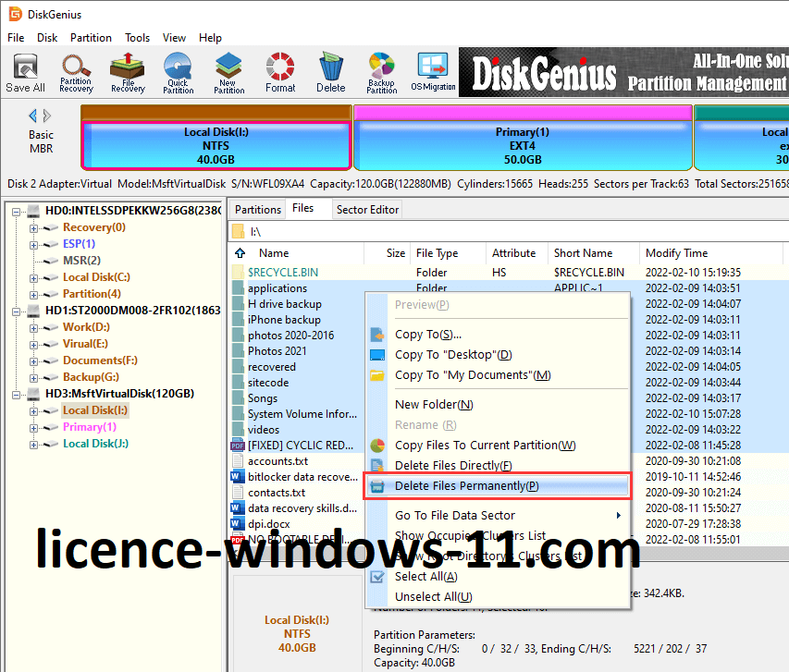Sort files by Modify Time column header

pos(676,253)
